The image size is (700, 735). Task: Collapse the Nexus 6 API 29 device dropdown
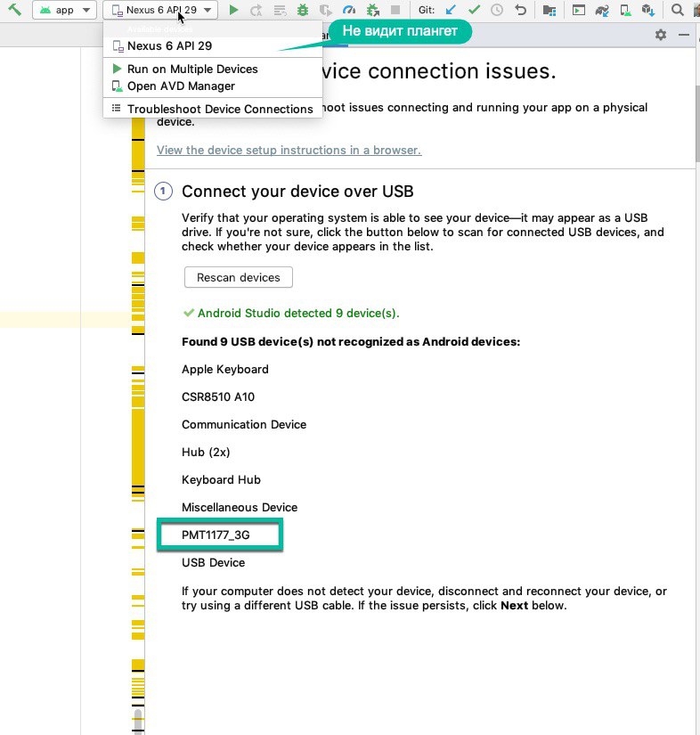[x=160, y=10]
